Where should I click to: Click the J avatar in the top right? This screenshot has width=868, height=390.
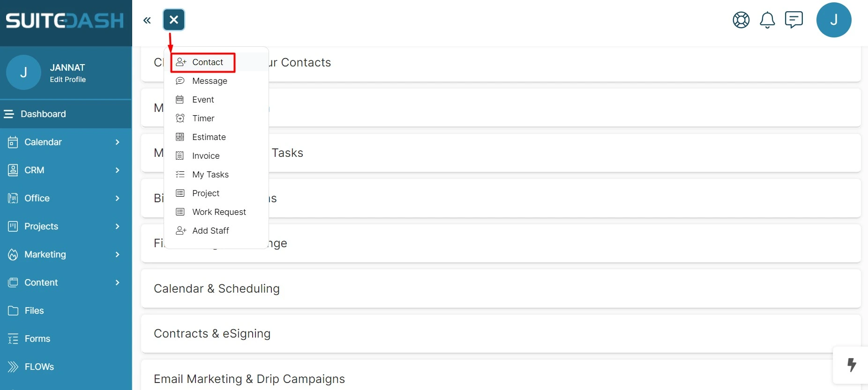pyautogui.click(x=834, y=20)
